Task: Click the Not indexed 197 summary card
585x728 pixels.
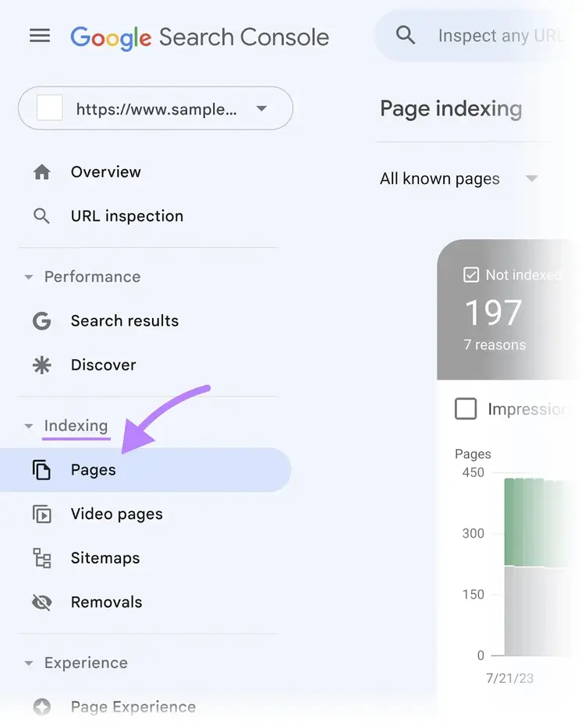Action: tap(506, 309)
